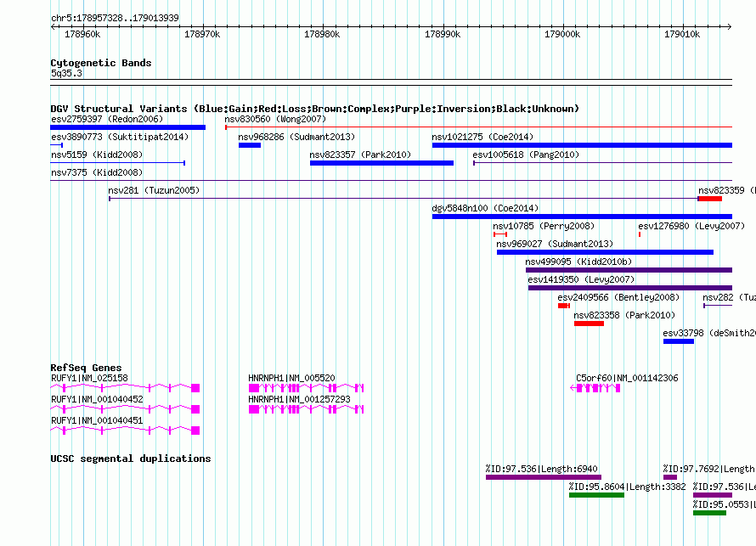The image size is (756, 546).
Task: Click the 178990k ruler position label
Action: [443, 34]
